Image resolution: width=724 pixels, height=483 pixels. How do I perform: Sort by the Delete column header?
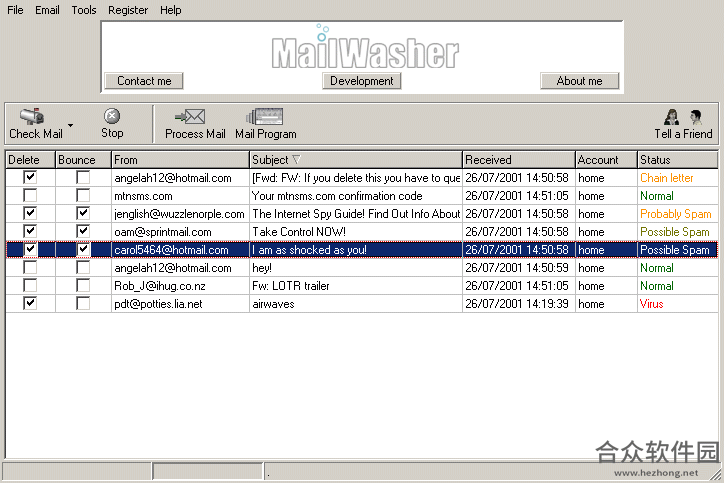coord(30,160)
